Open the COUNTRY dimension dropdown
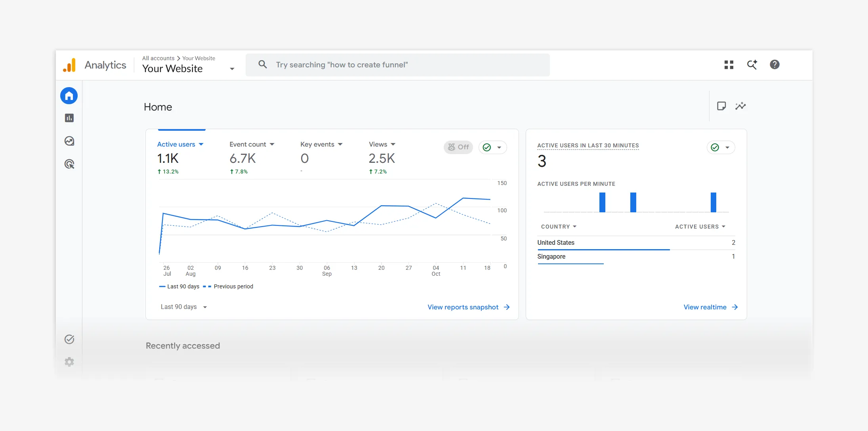Screen dimensions: 868x431 (x=559, y=227)
